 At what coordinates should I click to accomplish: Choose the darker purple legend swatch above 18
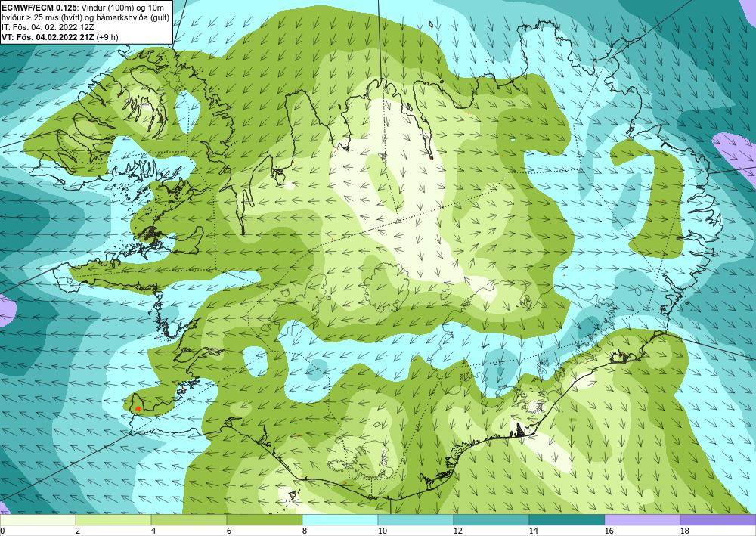[x=718, y=520]
